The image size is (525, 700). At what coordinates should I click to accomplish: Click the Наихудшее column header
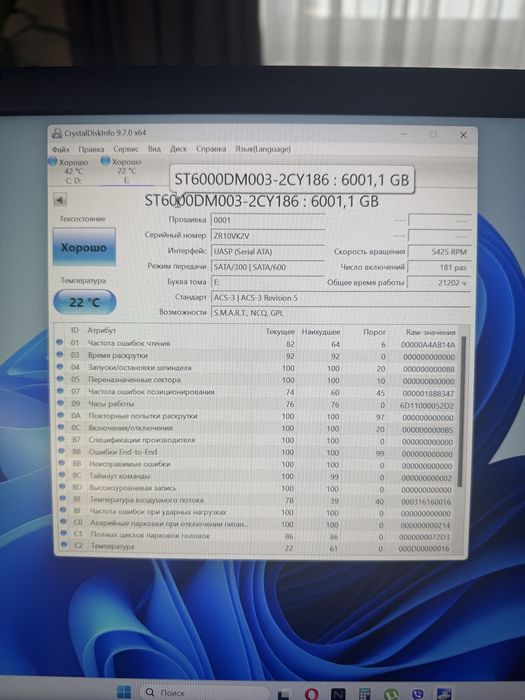point(321,332)
